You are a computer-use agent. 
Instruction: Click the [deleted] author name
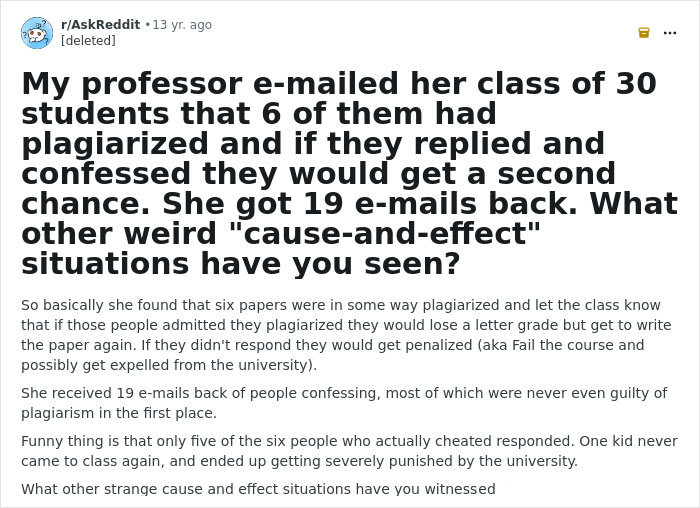88,41
